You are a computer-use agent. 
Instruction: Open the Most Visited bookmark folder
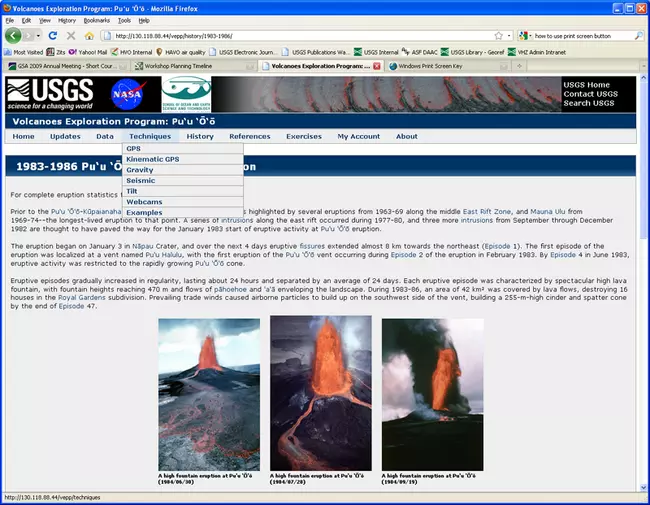[24, 52]
